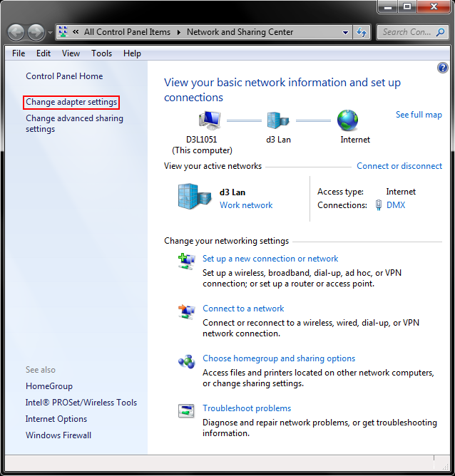Open Internet Options link
455x476 pixels.
click(x=56, y=419)
